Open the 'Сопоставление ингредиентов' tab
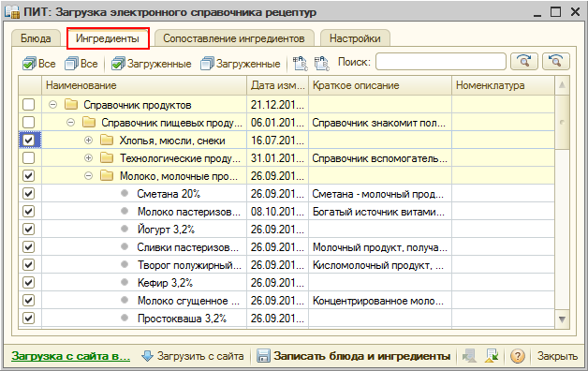The width and height of the screenshot is (588, 371). point(234,38)
